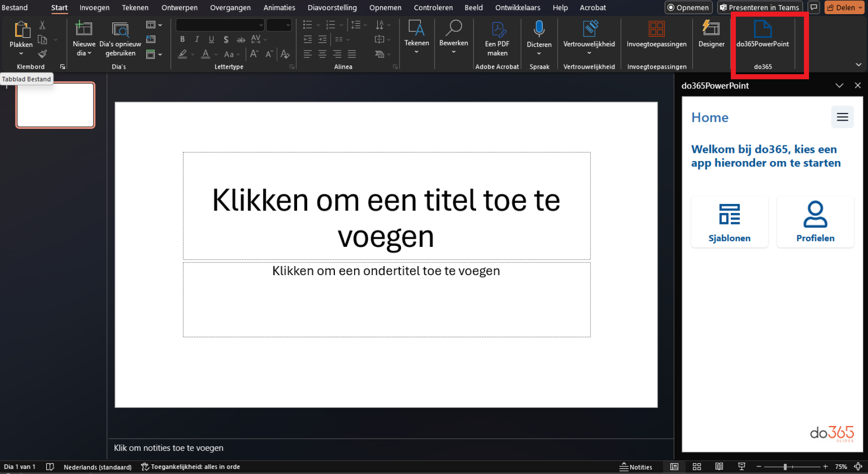Open the Diavoorstelling tab

point(332,8)
